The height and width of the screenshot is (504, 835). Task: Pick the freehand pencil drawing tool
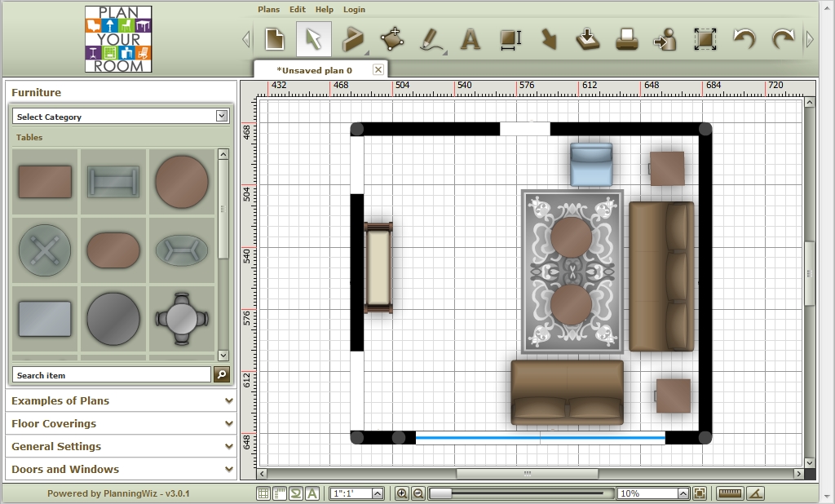tap(431, 38)
